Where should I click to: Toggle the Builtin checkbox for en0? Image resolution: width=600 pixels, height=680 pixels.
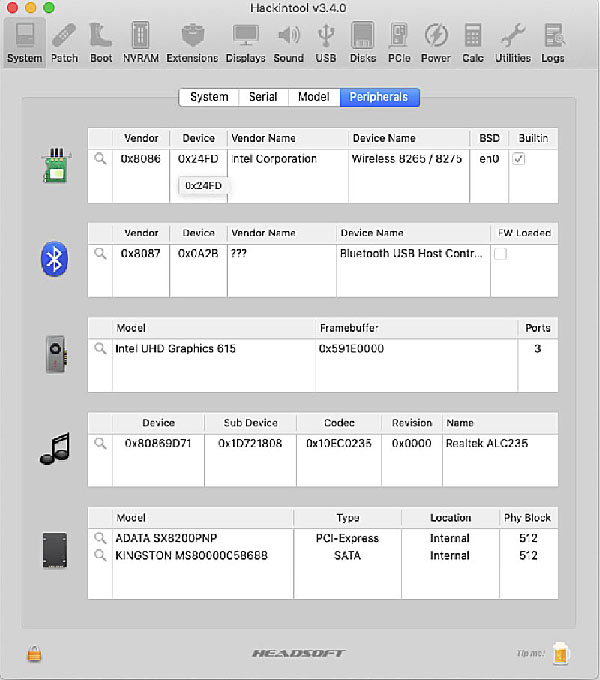[x=518, y=159]
